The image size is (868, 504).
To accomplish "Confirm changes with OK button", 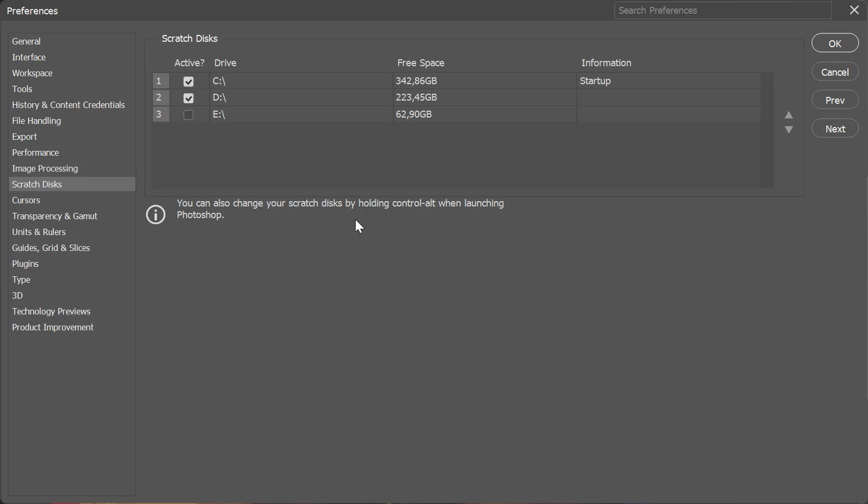I will pyautogui.click(x=835, y=43).
